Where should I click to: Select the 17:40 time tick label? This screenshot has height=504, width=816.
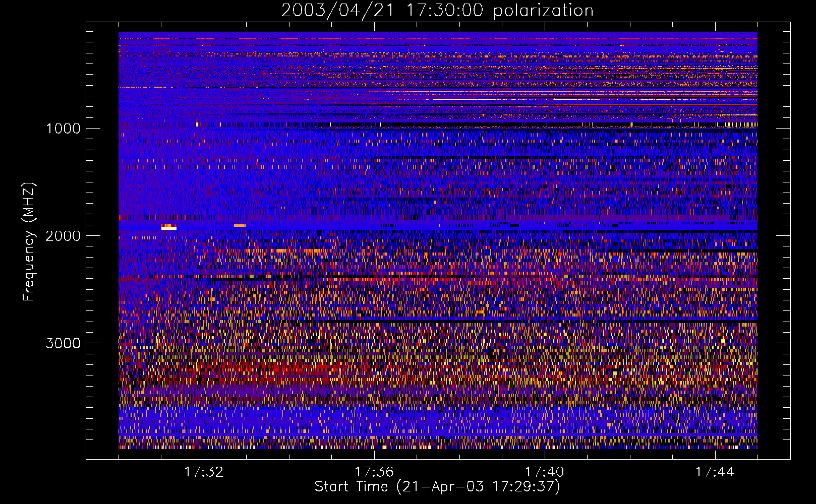[545, 472]
